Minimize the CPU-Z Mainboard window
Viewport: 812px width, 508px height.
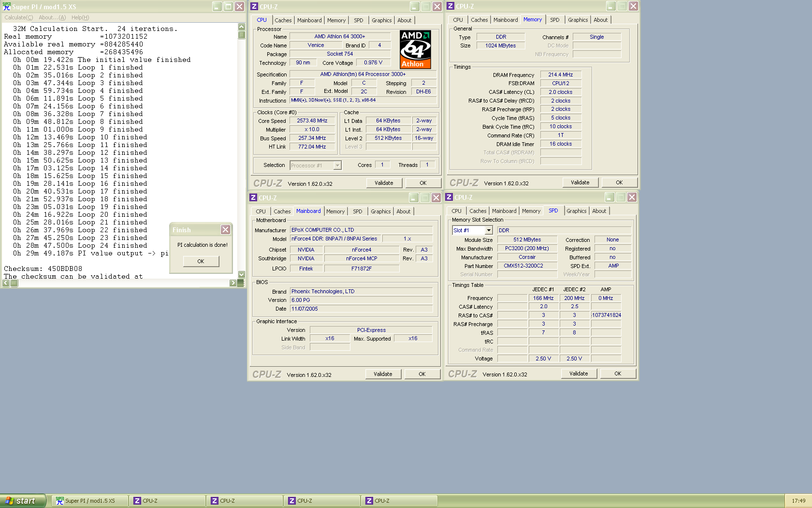click(x=414, y=197)
